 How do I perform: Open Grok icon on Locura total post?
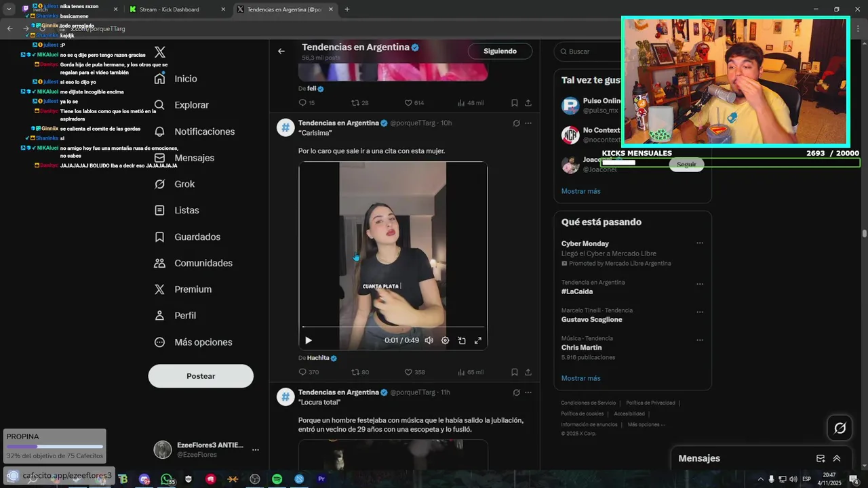tap(516, 392)
